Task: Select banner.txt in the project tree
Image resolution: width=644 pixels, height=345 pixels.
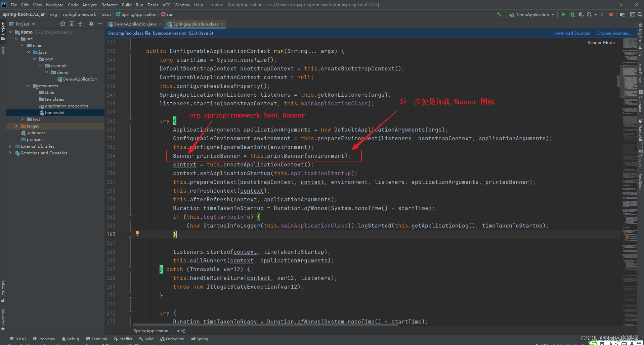Action: 55,113
